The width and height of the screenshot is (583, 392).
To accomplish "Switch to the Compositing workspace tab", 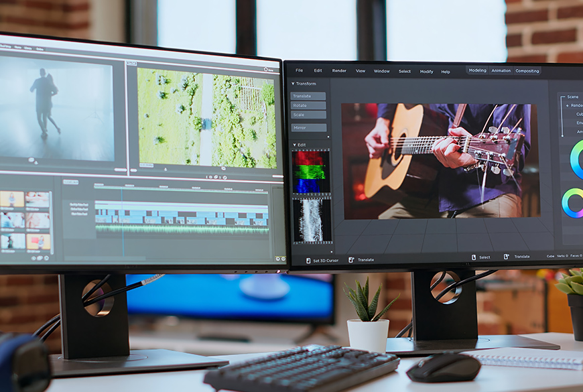I will (x=527, y=71).
